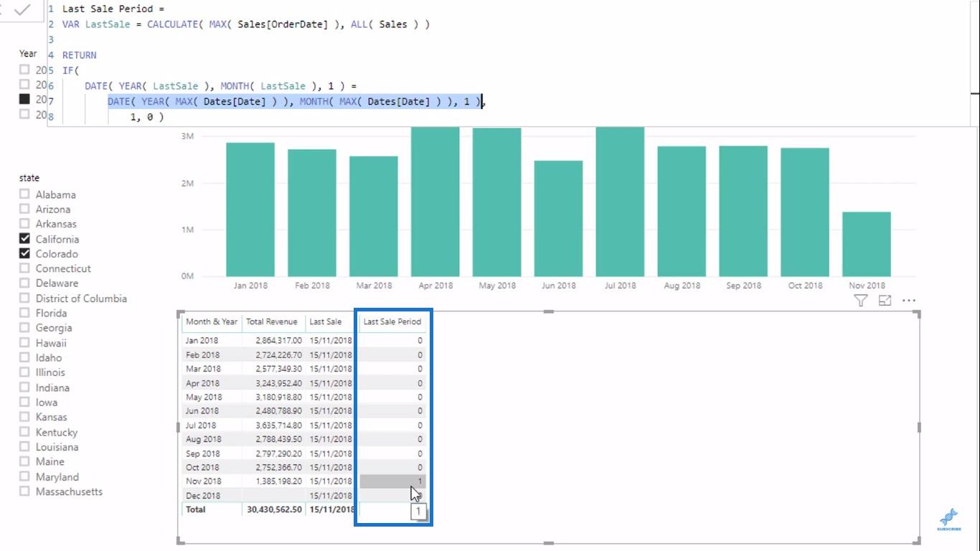Check the Arkansas state checkbox
This screenshot has width=980, height=551.
(x=25, y=224)
